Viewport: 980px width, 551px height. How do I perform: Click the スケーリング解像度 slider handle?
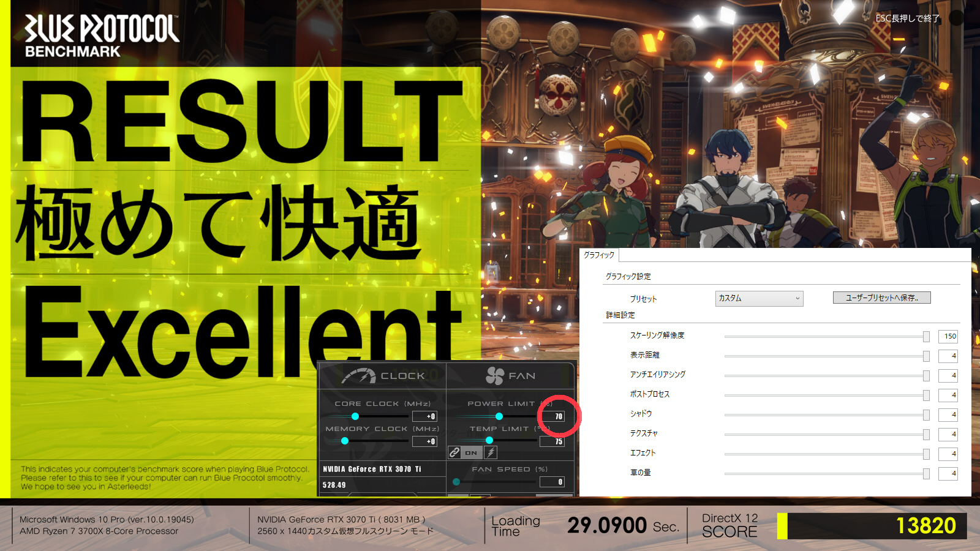coord(926,336)
